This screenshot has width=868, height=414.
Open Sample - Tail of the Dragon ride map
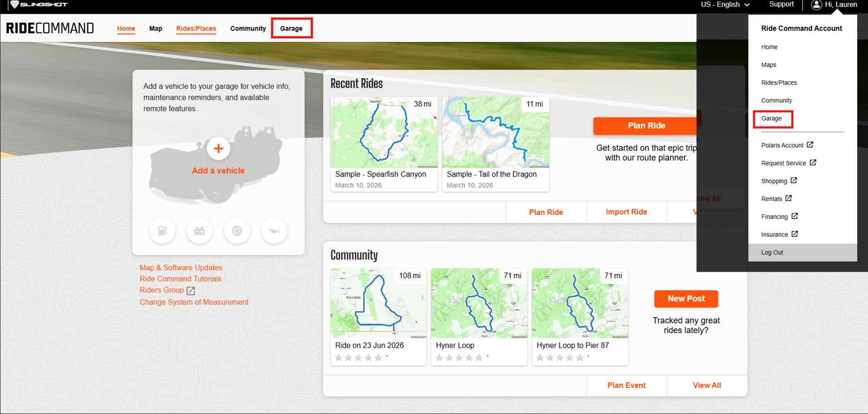(496, 132)
